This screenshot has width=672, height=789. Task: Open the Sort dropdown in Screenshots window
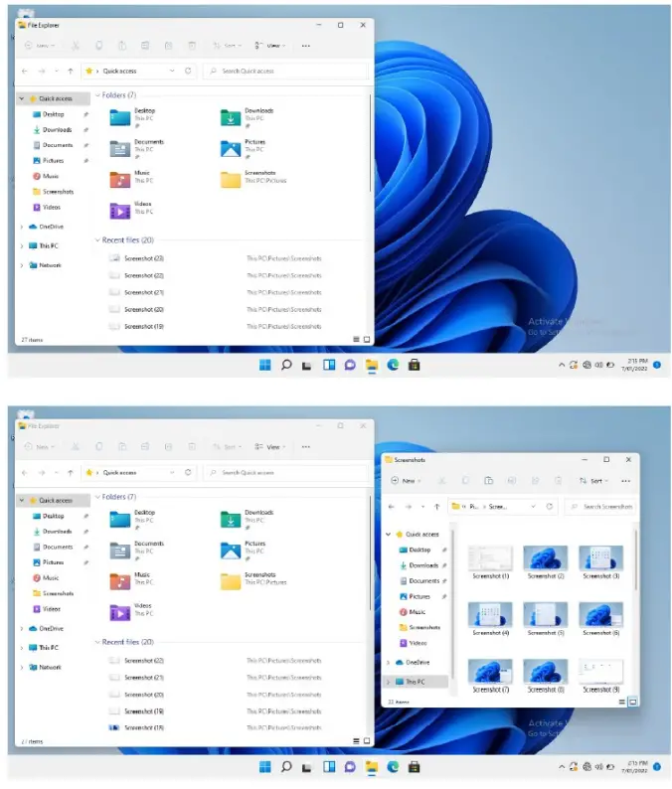[593, 481]
